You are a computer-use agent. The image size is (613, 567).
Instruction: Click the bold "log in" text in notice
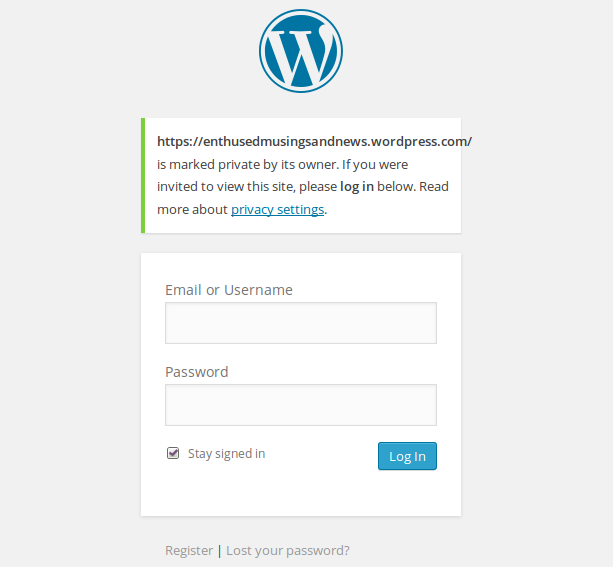[x=357, y=187]
